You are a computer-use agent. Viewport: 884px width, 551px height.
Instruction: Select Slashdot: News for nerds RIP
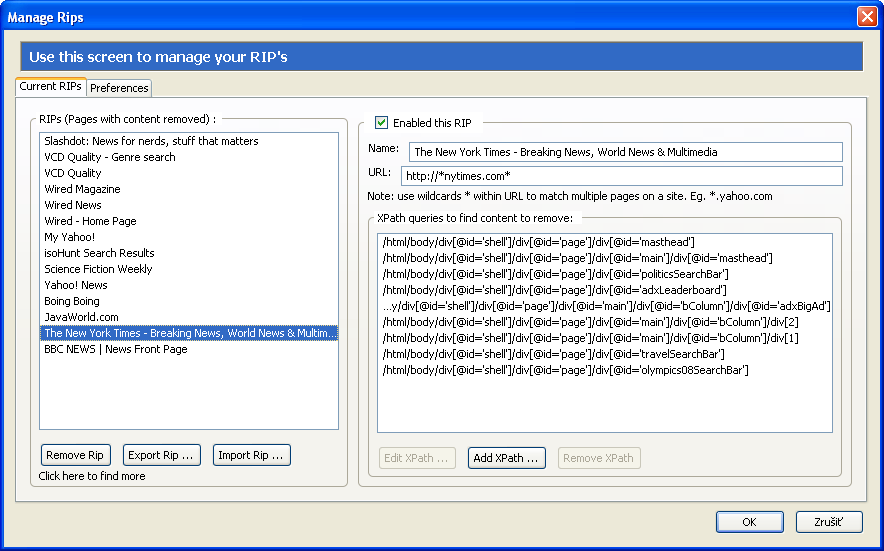[189, 141]
